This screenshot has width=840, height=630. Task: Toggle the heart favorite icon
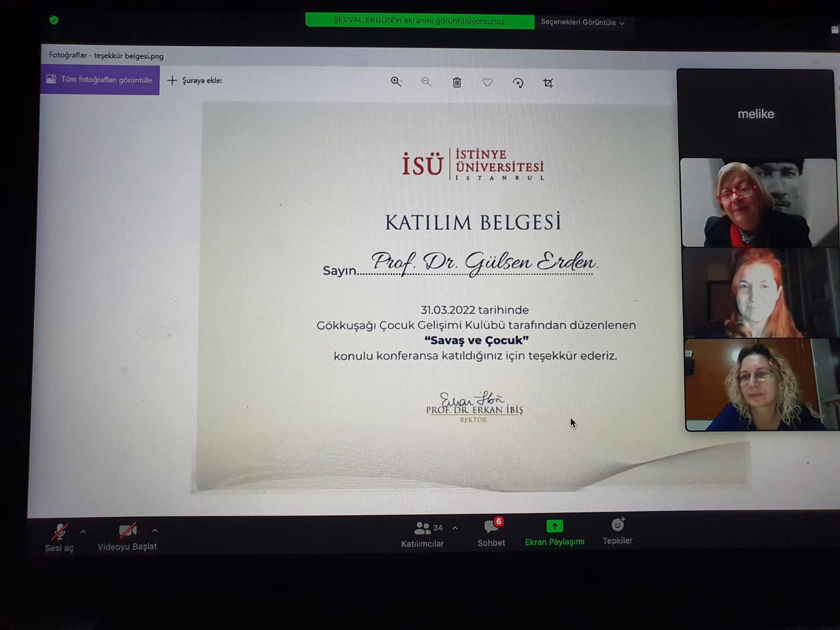point(487,82)
